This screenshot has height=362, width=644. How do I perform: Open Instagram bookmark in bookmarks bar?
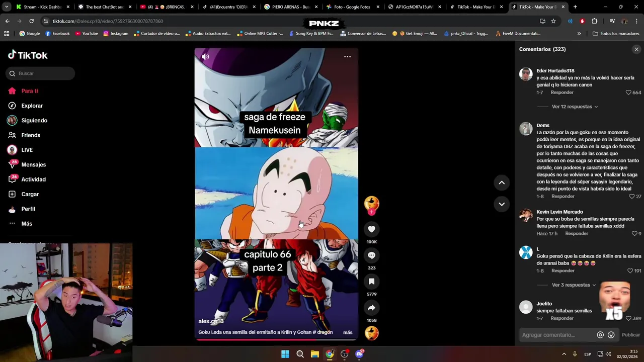(x=116, y=34)
